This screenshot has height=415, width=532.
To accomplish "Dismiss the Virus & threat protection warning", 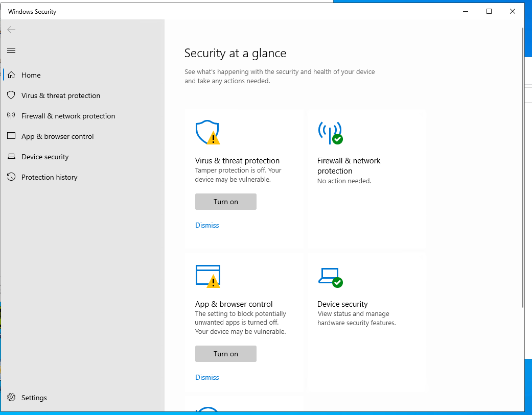I will [207, 225].
